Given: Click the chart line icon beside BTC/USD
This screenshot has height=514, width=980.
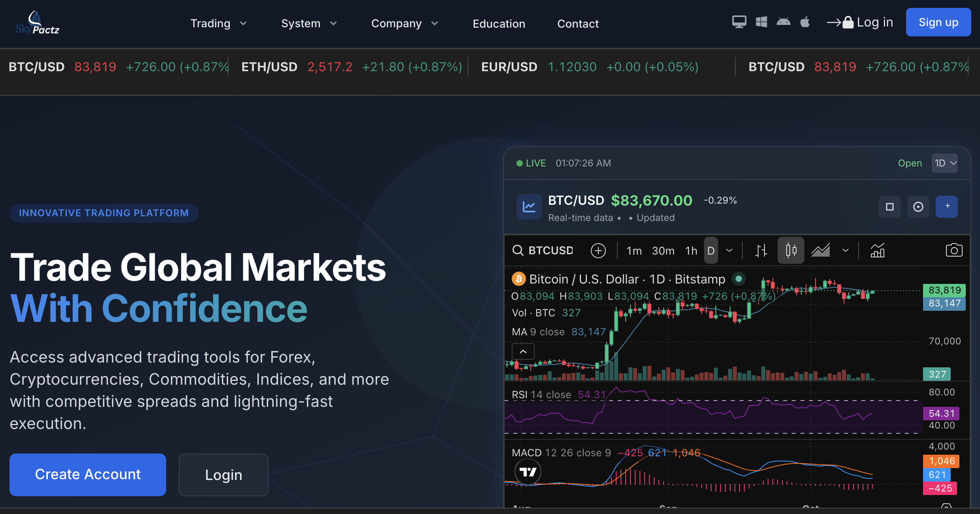Looking at the screenshot, I should [x=529, y=206].
